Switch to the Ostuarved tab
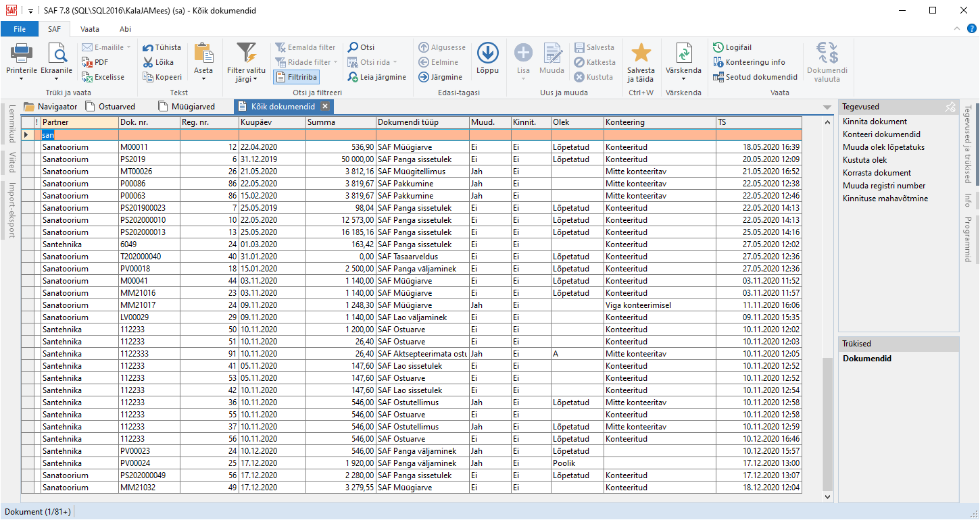980x520 pixels. (110, 106)
